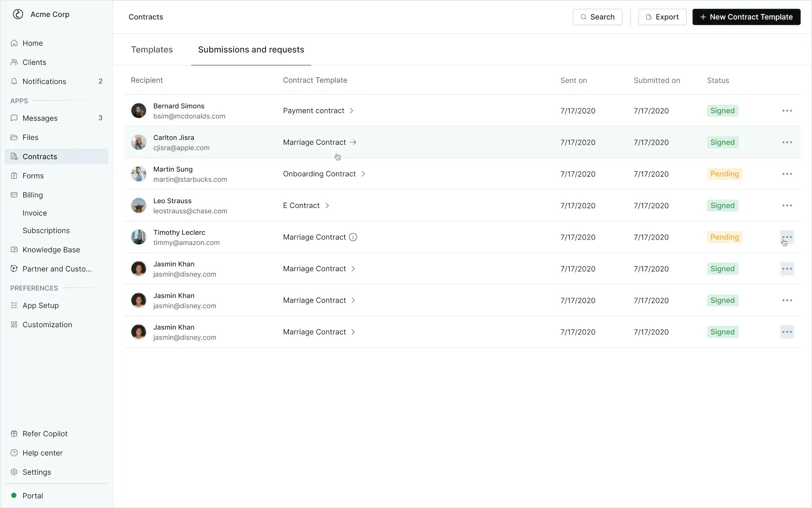Click the Acme Corp logo icon
This screenshot has width=812, height=508.
(18, 14)
